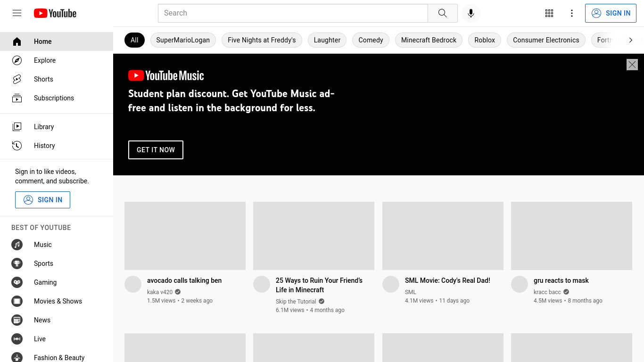Open the YouTube apps grid icon
The image size is (644, 362).
point(549,13)
